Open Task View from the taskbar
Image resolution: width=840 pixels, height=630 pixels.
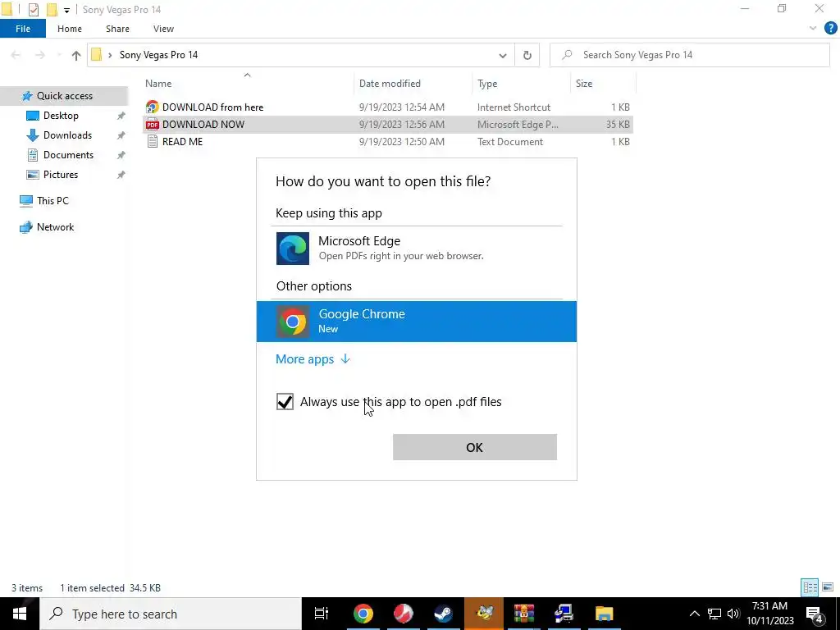click(321, 614)
